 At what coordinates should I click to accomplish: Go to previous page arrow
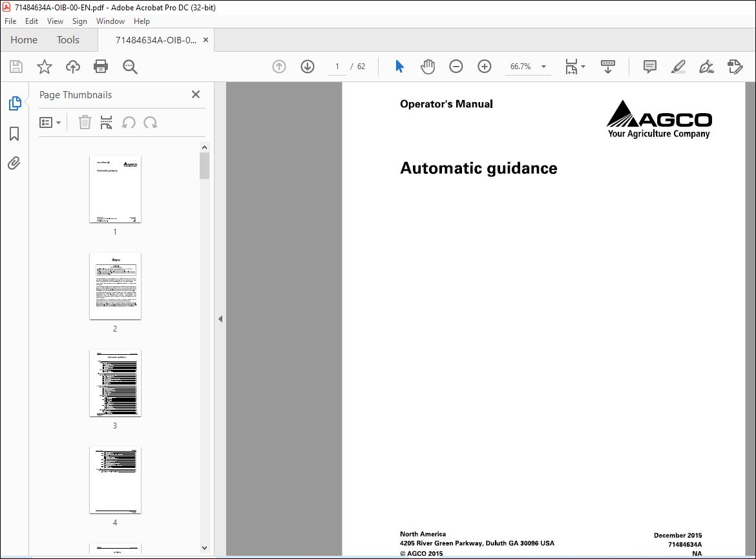click(279, 67)
